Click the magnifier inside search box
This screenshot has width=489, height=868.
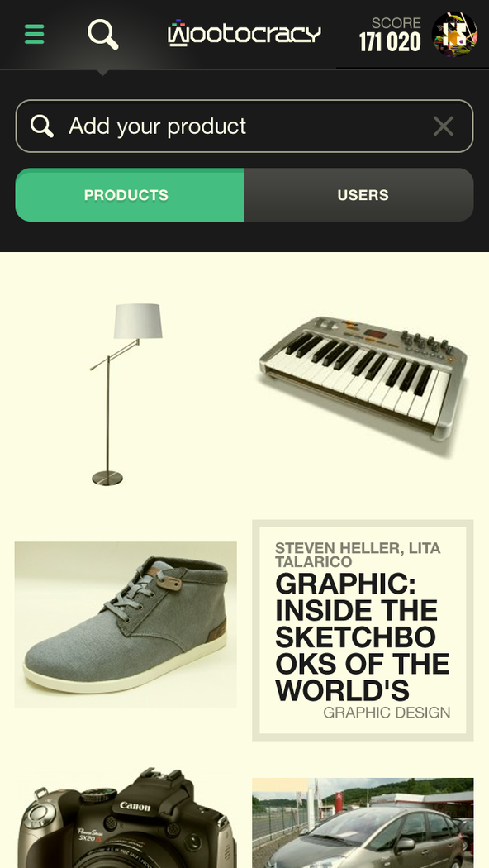point(41,126)
